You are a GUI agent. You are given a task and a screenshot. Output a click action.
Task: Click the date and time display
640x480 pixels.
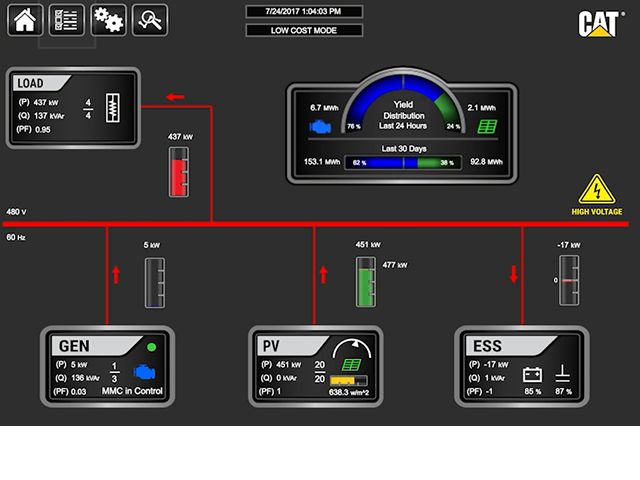[x=304, y=11]
